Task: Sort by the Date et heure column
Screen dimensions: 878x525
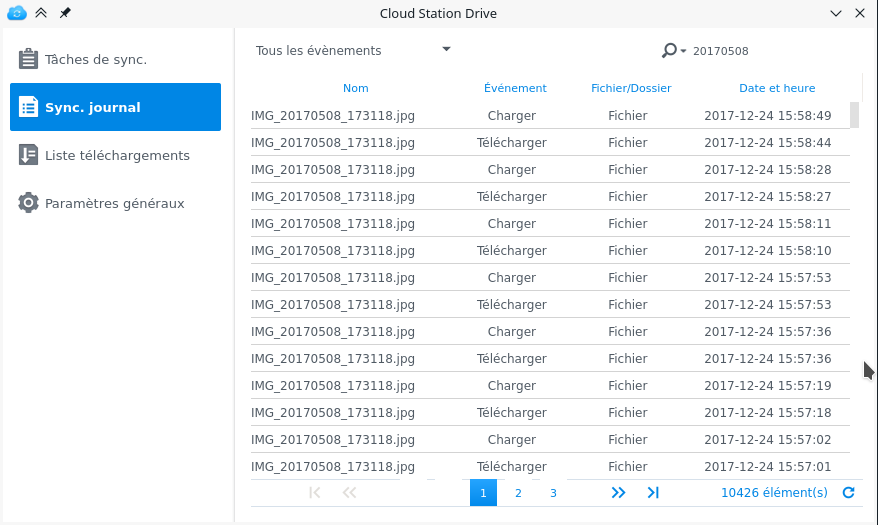Action: point(777,88)
